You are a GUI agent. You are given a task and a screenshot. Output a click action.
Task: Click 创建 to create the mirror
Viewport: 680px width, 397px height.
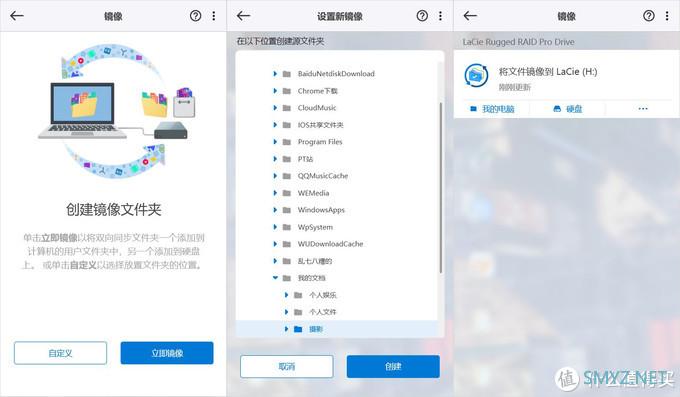(393, 366)
